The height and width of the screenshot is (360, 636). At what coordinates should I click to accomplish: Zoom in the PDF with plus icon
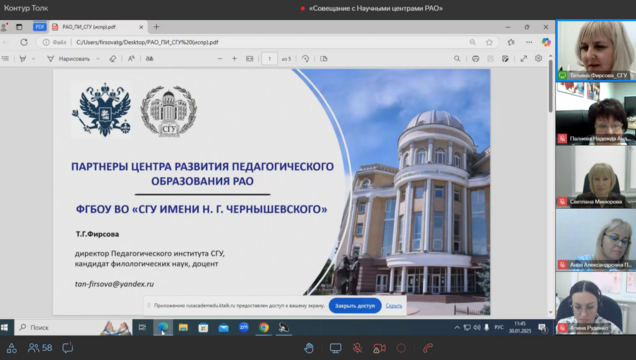click(234, 59)
